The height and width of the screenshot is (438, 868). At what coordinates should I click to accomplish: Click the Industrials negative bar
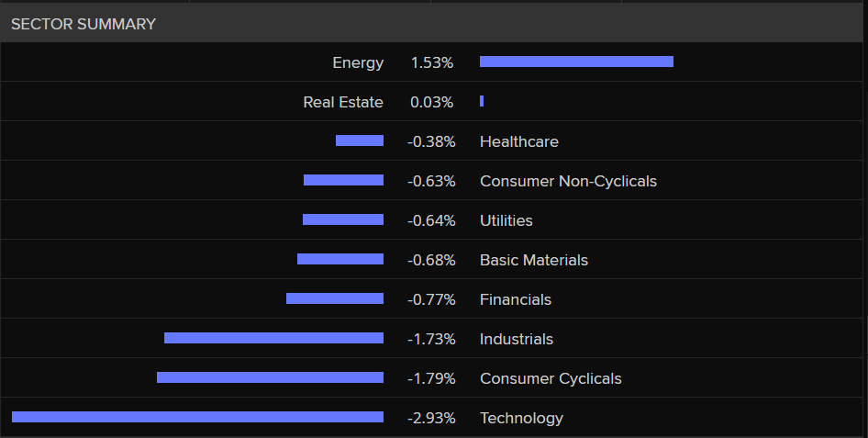[273, 338]
